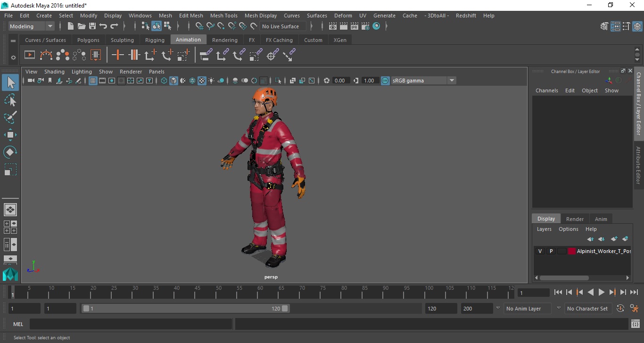Click the Unghost shelf icon
Screen dimensions: 644x343
(79, 55)
